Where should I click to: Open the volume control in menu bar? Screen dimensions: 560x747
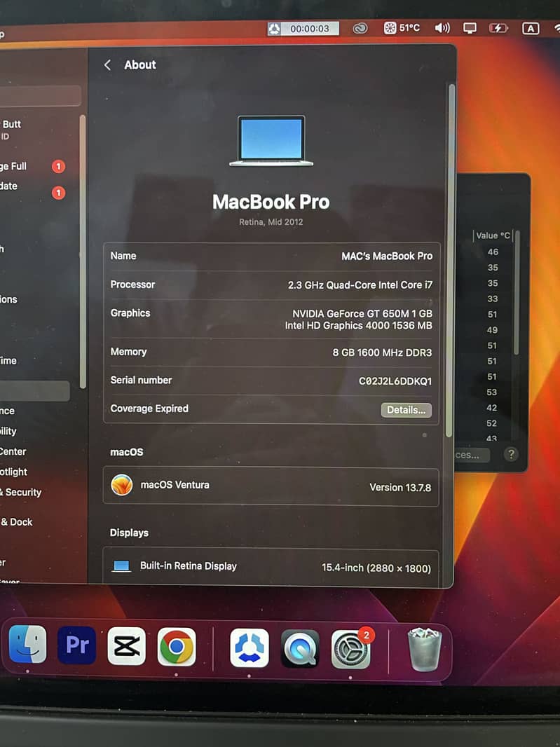coord(442,28)
